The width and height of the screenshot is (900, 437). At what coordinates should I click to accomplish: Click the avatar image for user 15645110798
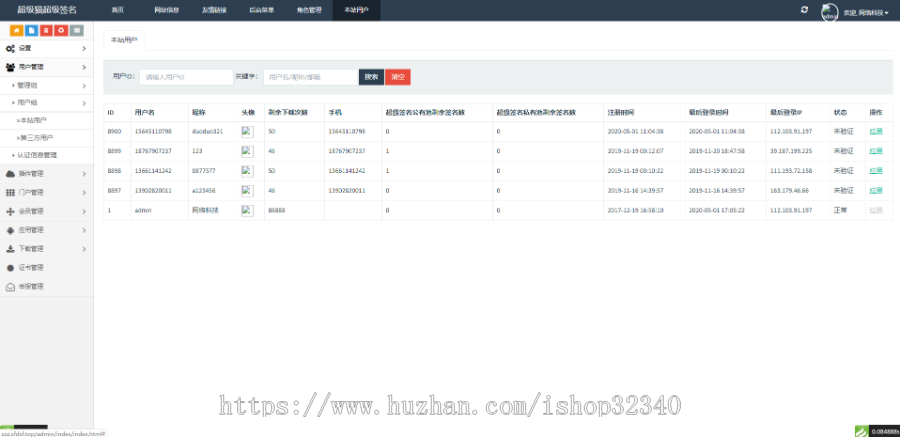click(x=247, y=131)
